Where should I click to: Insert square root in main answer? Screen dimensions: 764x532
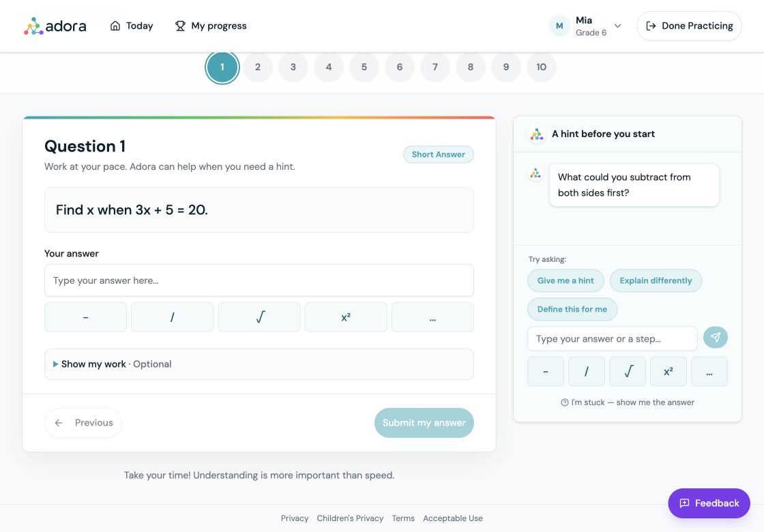pos(259,317)
